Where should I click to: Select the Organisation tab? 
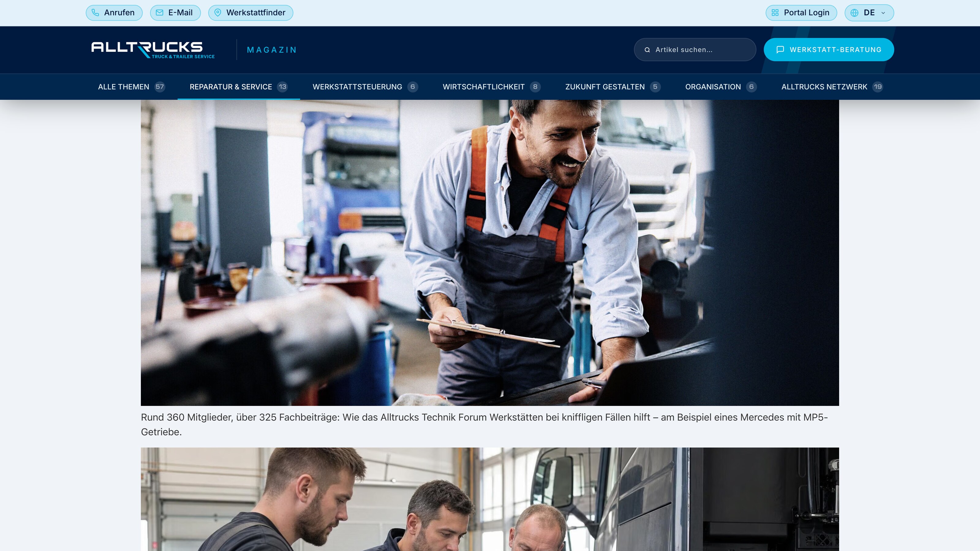721,87
